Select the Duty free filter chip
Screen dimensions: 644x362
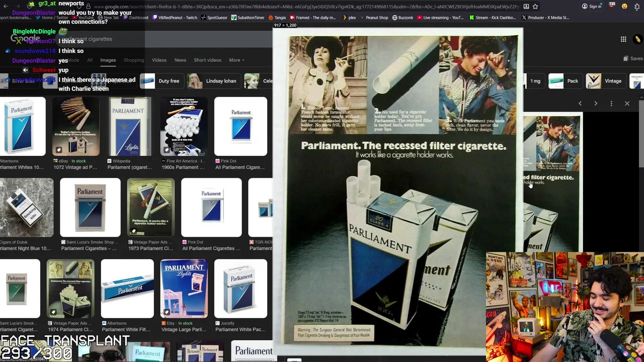pos(161,81)
